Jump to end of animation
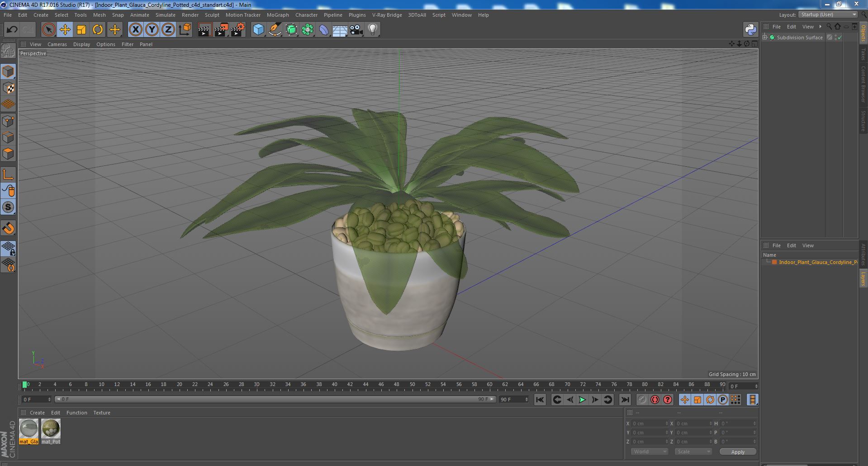Screen dimensions: 868x466 [625, 400]
